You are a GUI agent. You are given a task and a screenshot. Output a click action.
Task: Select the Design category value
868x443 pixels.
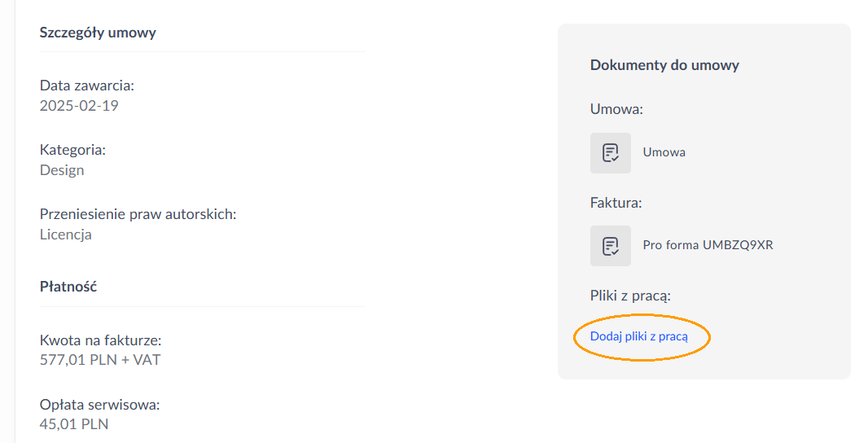62,170
